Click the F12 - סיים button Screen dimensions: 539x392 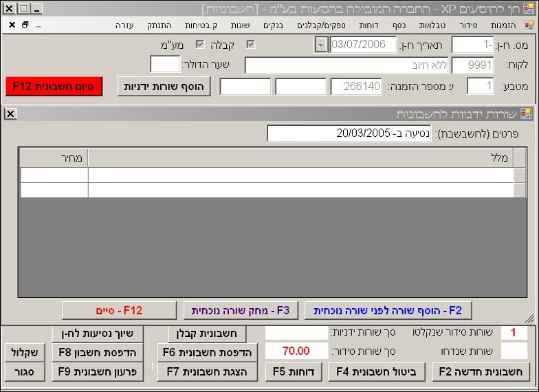[119, 311]
